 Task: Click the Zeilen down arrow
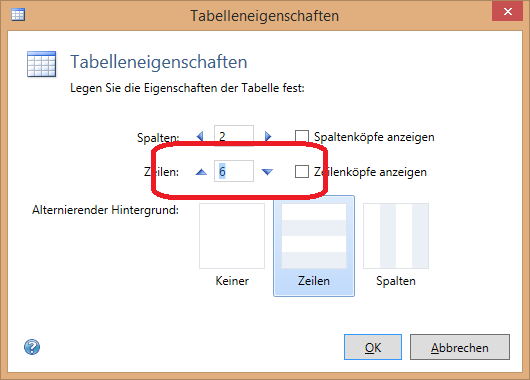(x=267, y=172)
